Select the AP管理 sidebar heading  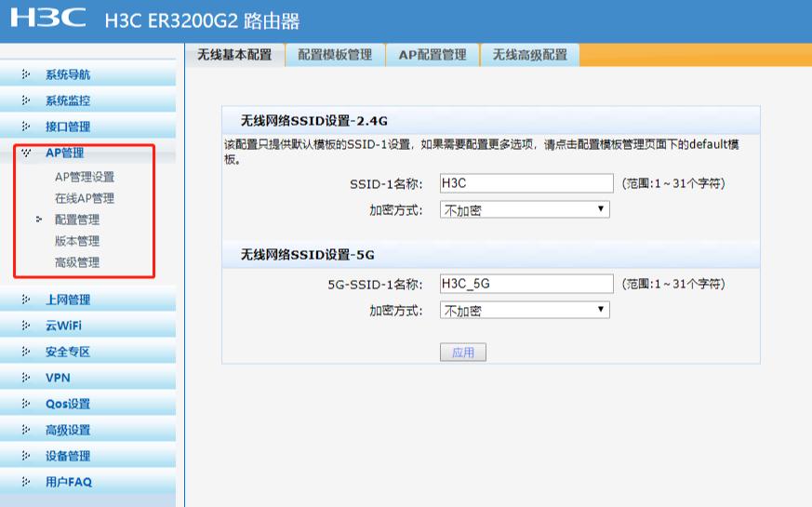tap(65, 153)
